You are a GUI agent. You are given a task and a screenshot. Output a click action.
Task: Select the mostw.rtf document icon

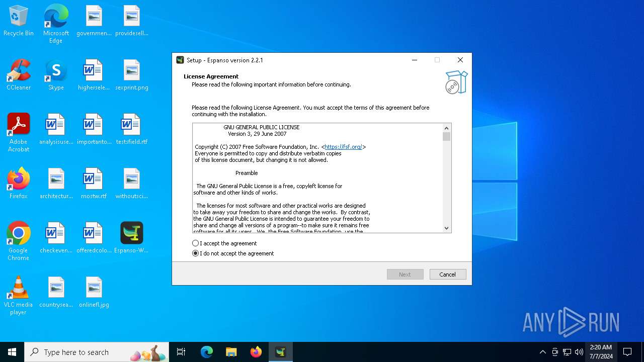94,184
